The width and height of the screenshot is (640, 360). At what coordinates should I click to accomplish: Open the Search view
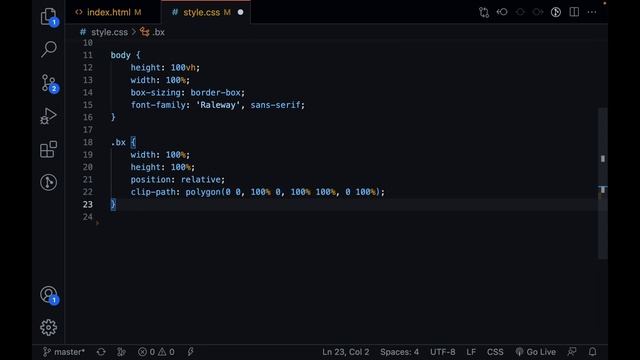click(49, 49)
